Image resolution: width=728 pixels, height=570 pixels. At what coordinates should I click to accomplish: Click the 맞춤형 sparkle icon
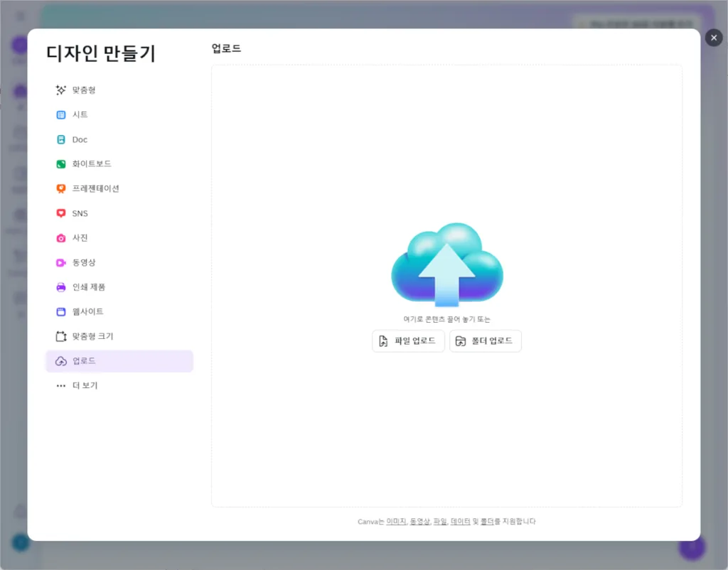click(61, 90)
